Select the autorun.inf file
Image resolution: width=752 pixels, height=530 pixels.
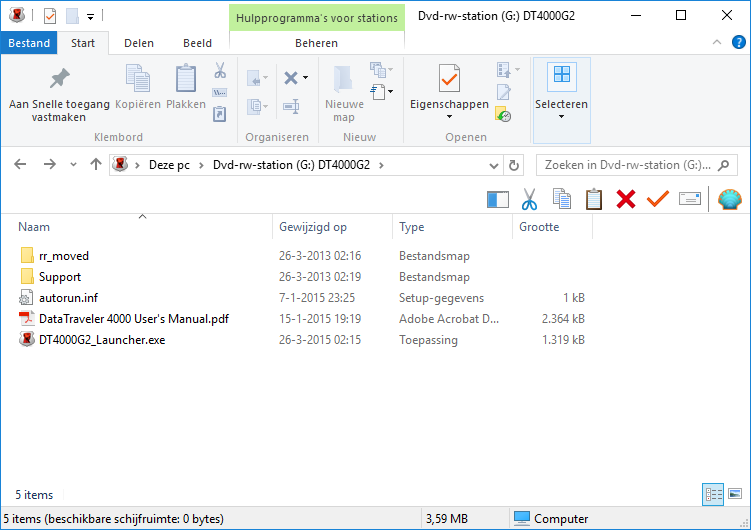click(x=68, y=298)
